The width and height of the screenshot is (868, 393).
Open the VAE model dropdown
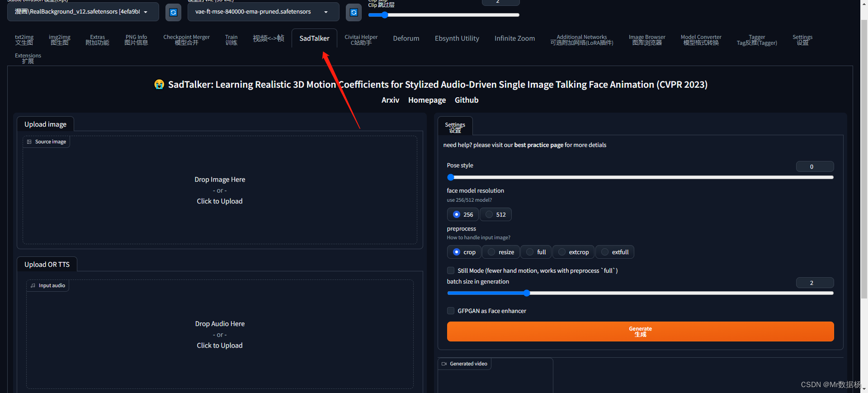[x=264, y=12]
